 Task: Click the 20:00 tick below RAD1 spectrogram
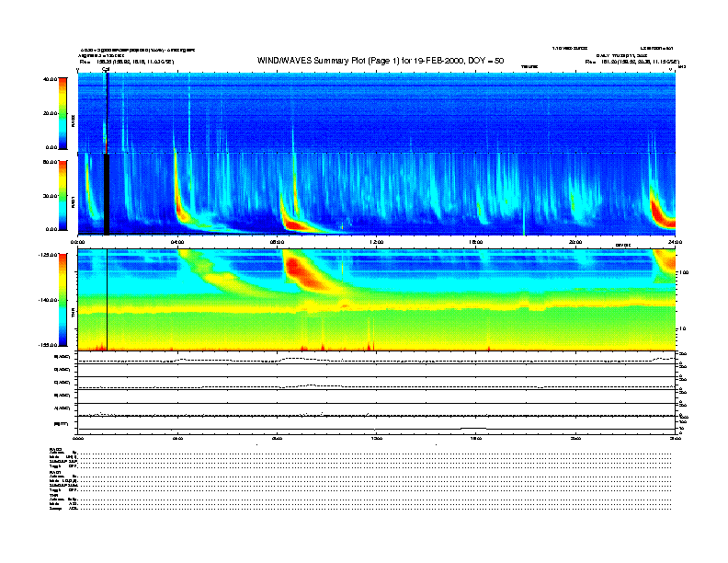click(575, 242)
